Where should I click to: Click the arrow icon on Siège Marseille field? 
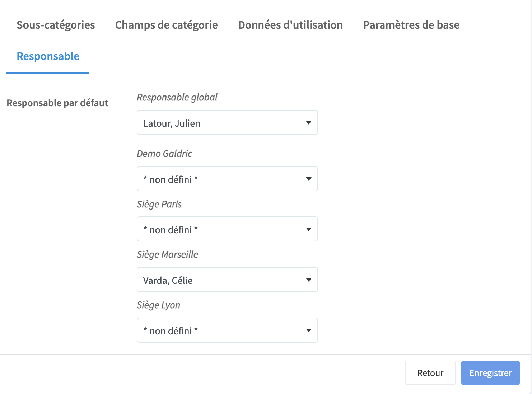[308, 280]
